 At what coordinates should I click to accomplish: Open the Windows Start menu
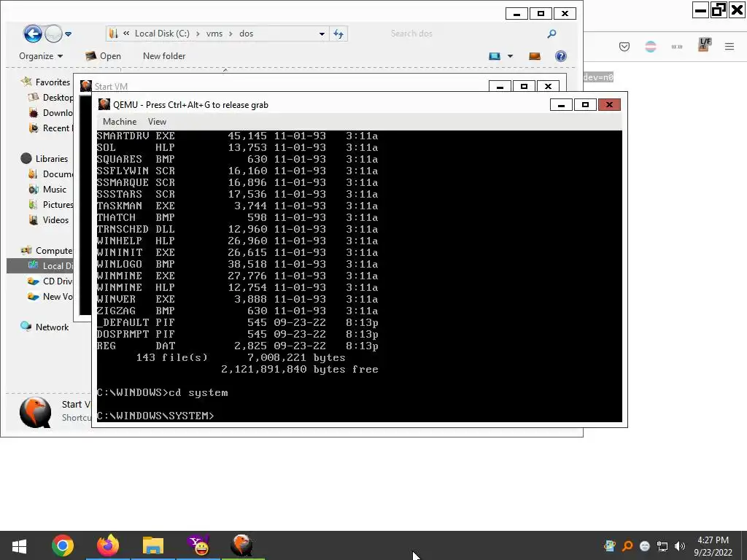click(19, 545)
